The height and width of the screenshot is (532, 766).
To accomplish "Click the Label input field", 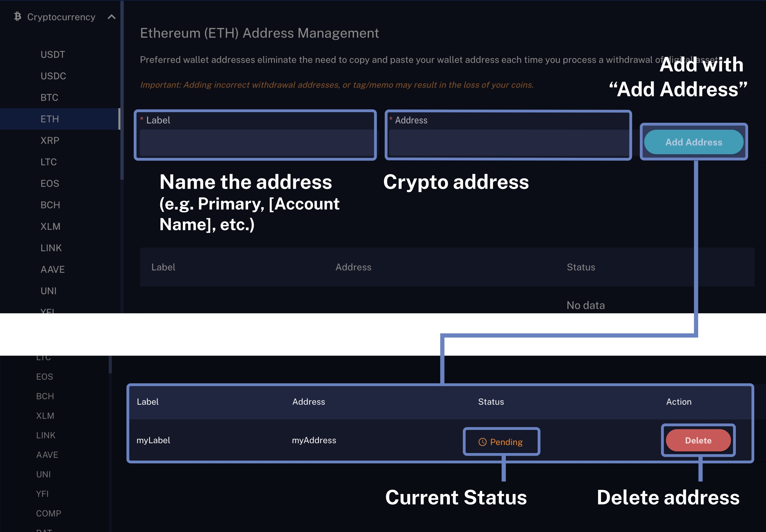I will coord(256,143).
